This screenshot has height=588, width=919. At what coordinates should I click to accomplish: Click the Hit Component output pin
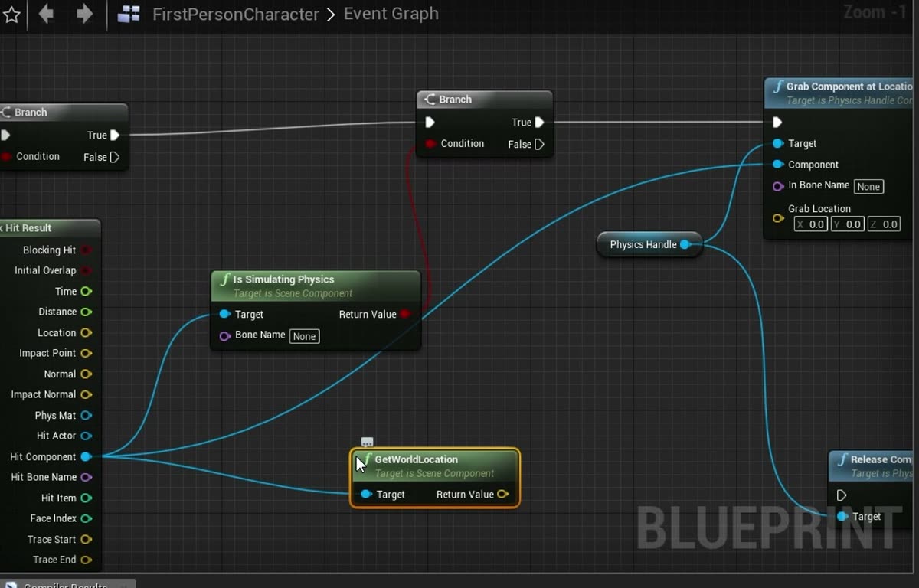[86, 456]
